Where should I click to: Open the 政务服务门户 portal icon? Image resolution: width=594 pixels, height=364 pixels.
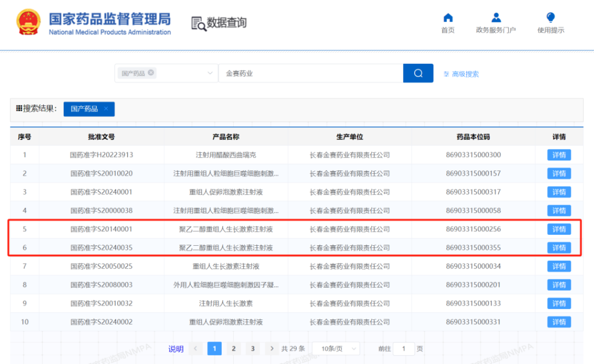496,17
